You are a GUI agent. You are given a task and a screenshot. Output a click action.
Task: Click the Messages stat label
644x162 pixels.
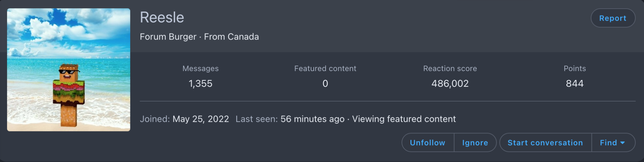tap(200, 68)
